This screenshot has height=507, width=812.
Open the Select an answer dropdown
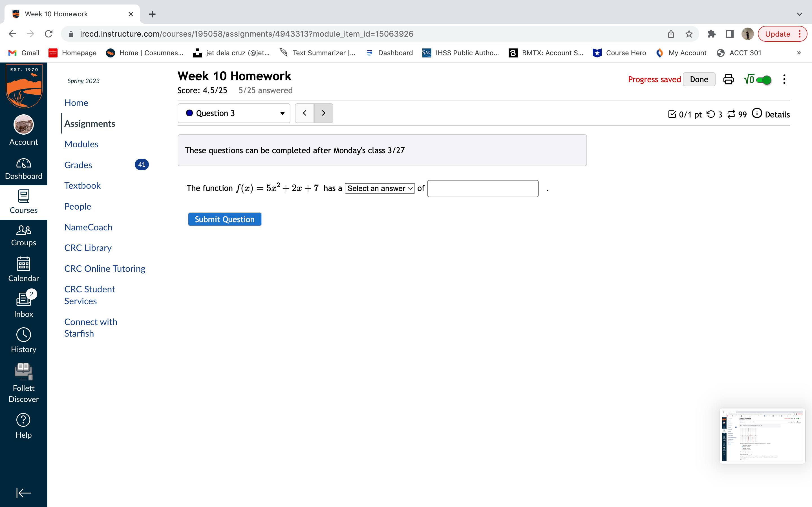point(379,188)
